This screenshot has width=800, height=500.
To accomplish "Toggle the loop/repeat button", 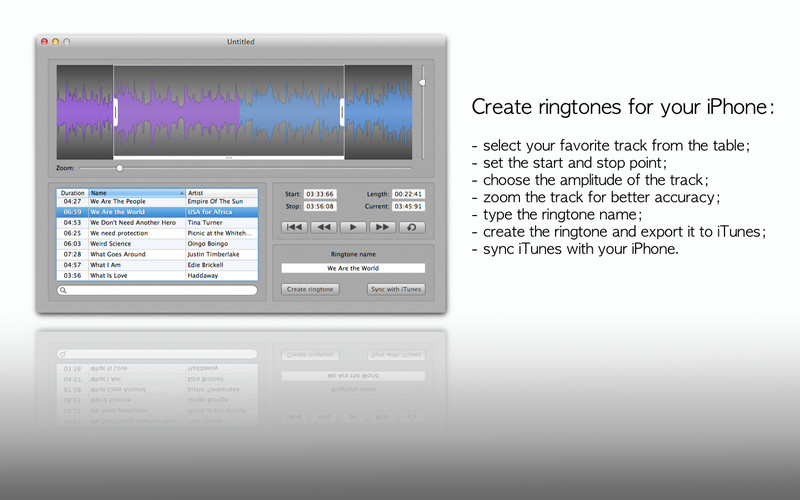I will coord(412,227).
